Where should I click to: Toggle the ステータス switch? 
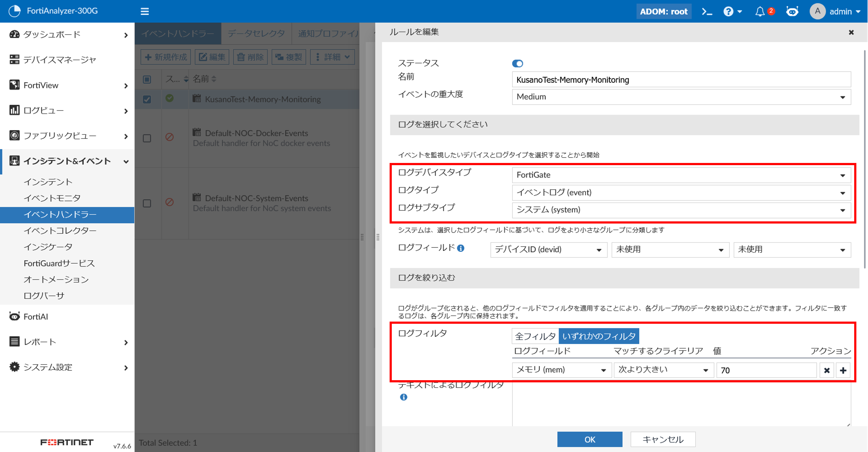517,63
